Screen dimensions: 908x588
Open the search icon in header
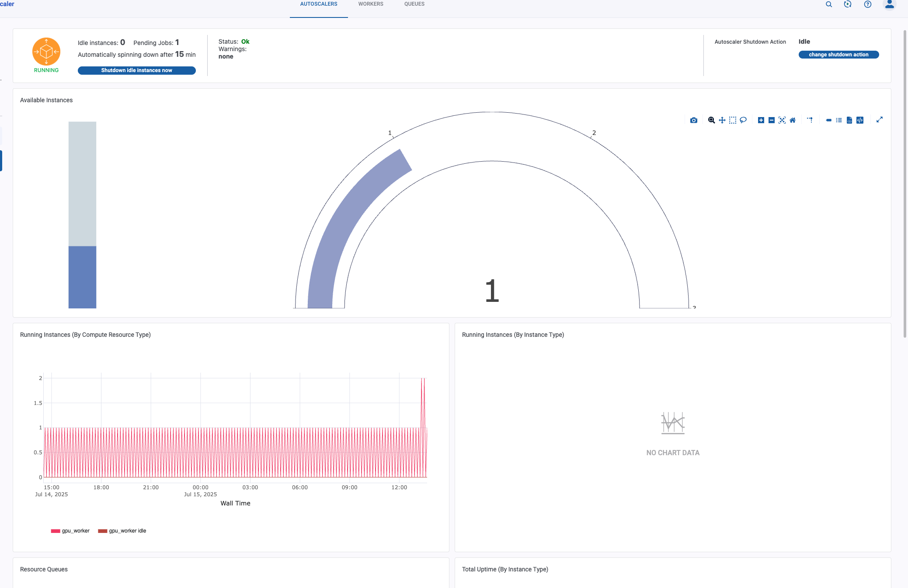(x=829, y=4)
